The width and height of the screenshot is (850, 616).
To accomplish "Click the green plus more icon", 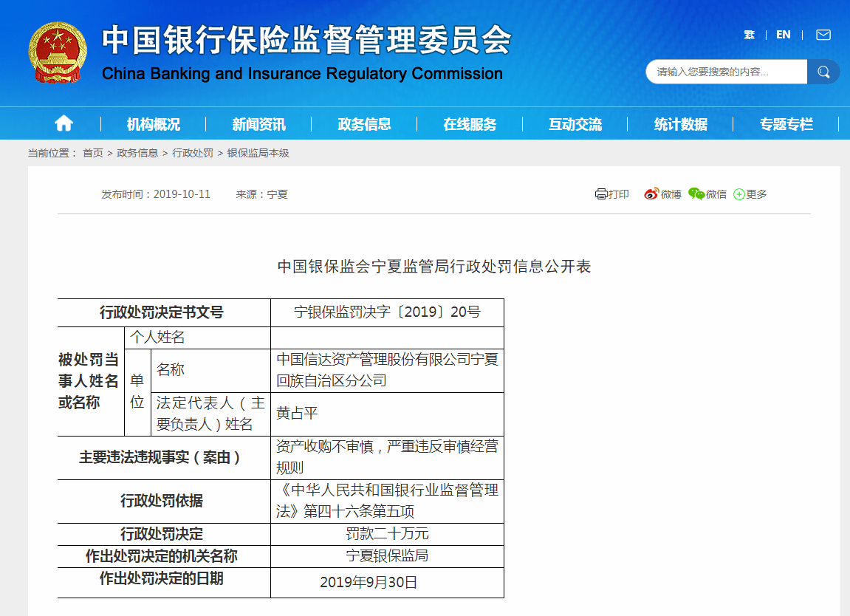I will click(739, 194).
